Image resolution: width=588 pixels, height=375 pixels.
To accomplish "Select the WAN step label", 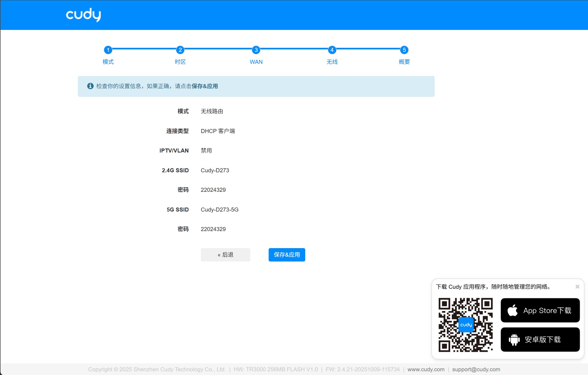I will pyautogui.click(x=256, y=62).
